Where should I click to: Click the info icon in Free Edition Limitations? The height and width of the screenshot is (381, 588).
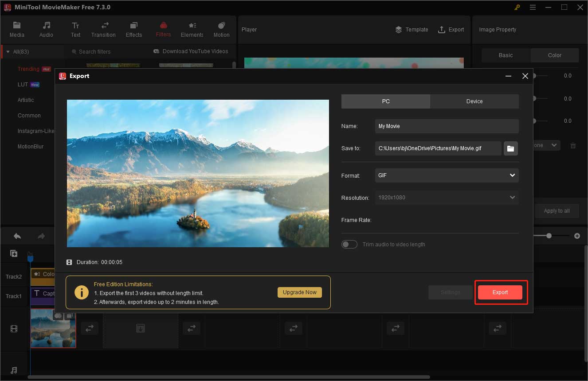point(82,292)
